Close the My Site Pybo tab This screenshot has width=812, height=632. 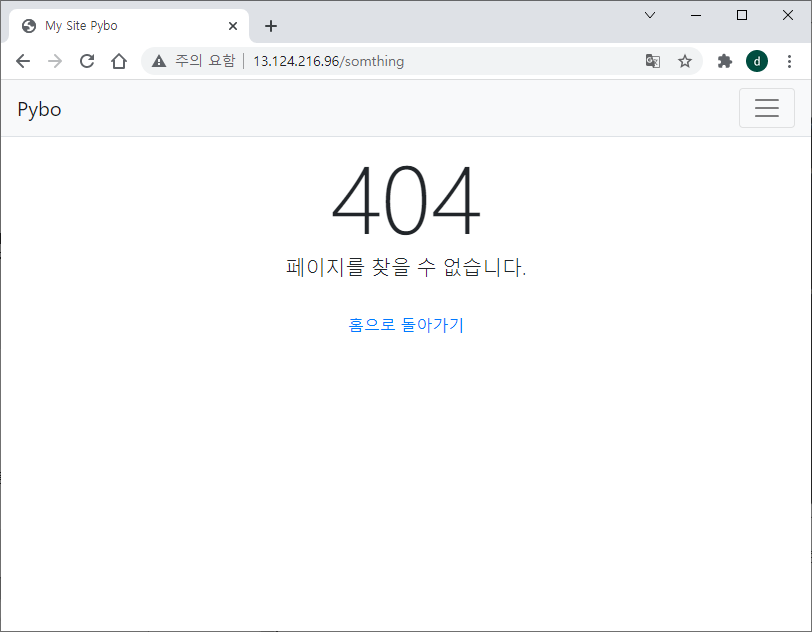click(233, 26)
